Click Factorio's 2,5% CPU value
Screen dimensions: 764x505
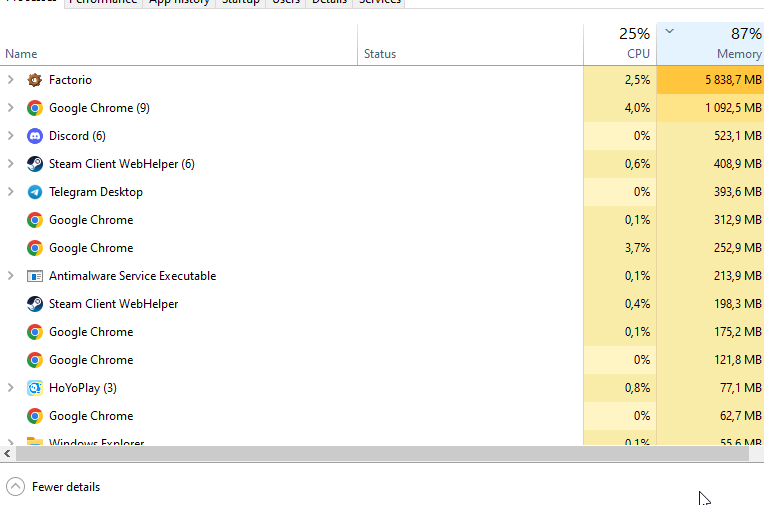point(638,80)
